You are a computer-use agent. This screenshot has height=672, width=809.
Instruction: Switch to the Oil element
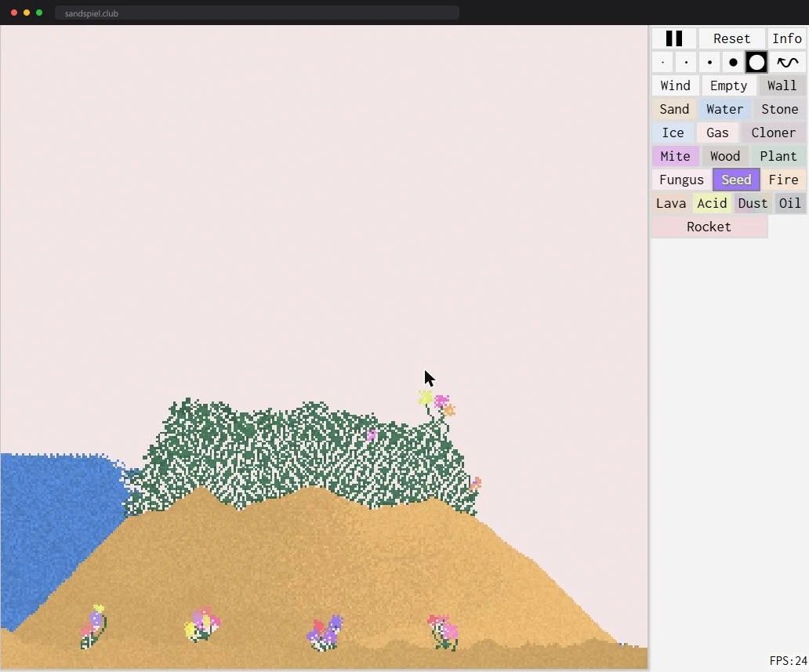point(790,203)
